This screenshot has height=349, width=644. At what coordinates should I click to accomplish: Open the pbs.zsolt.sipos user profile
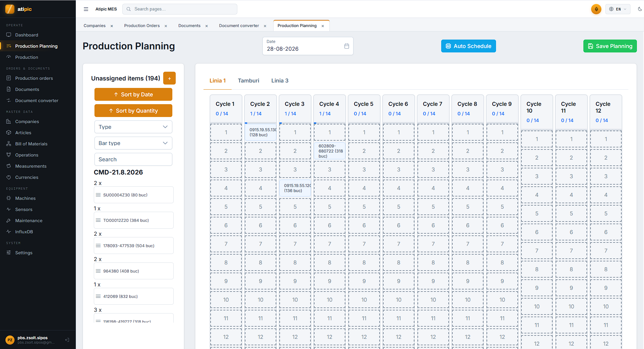[x=36, y=340]
